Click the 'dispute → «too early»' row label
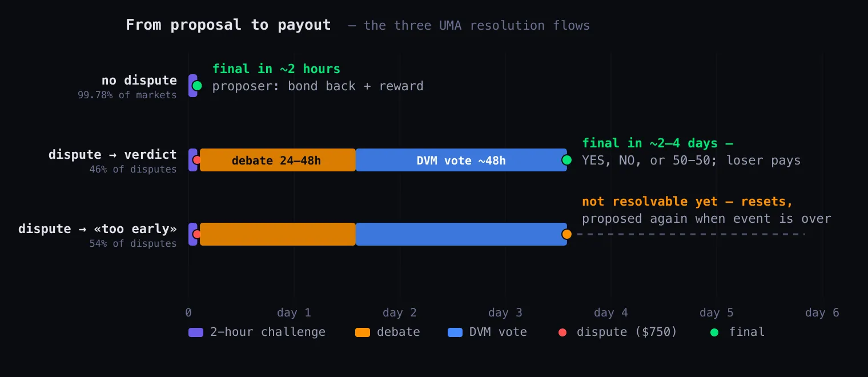868x377 pixels. click(98, 229)
